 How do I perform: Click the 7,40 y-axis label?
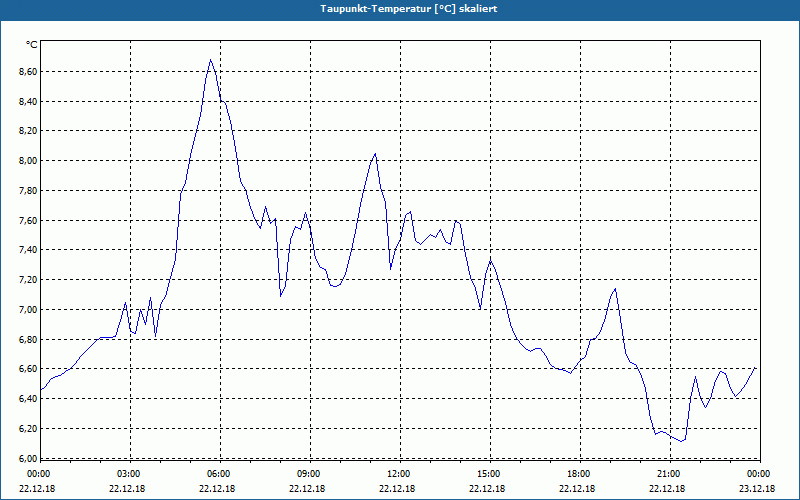tap(28, 250)
